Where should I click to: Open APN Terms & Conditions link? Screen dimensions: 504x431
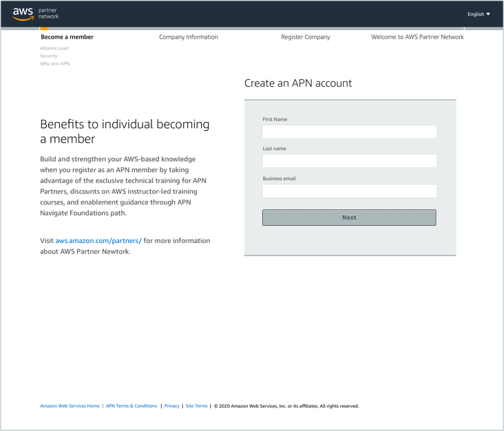pyautogui.click(x=132, y=406)
